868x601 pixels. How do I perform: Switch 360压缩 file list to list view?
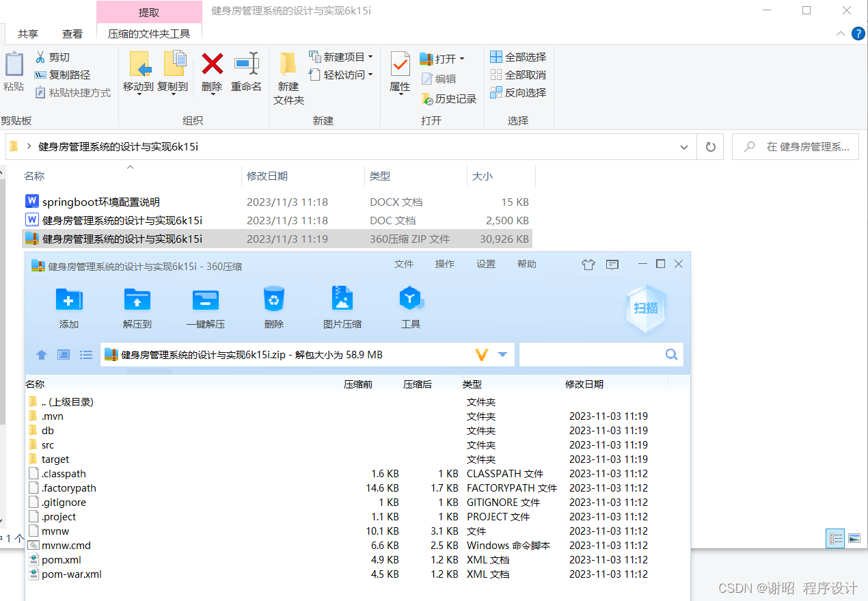85,354
